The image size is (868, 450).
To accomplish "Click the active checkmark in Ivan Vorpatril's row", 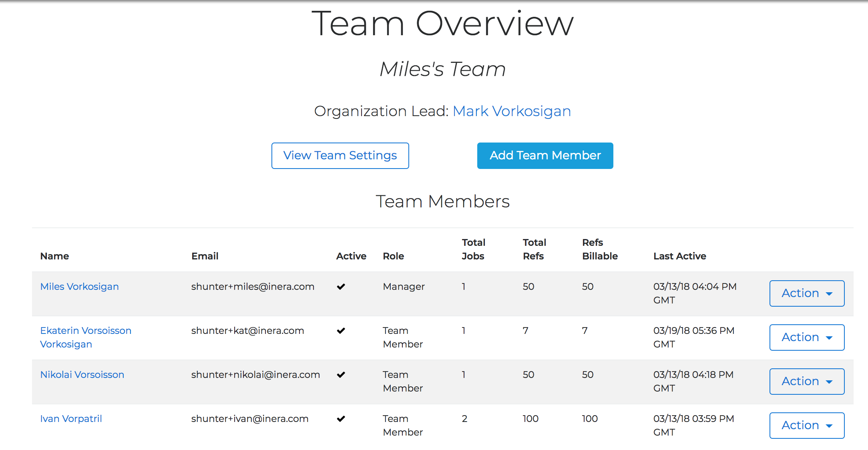I will point(341,419).
